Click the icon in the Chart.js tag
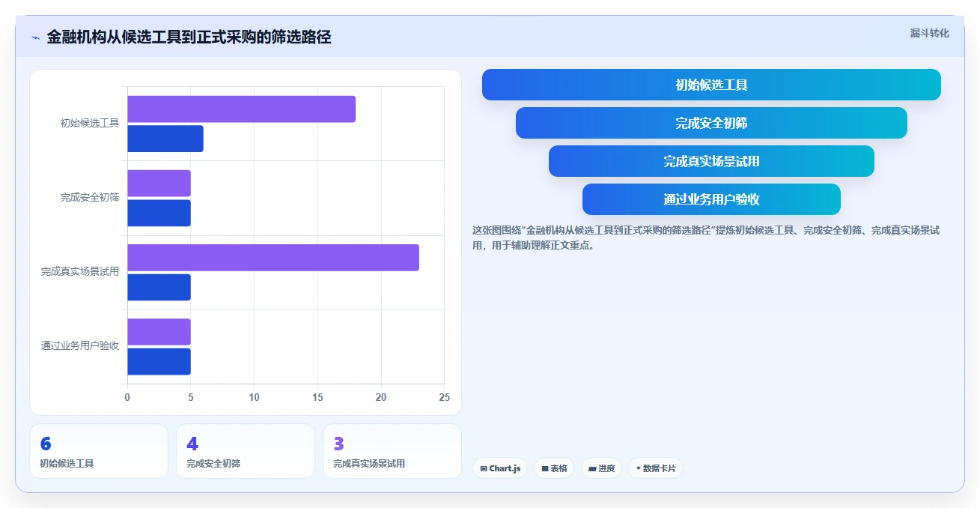 (x=484, y=468)
